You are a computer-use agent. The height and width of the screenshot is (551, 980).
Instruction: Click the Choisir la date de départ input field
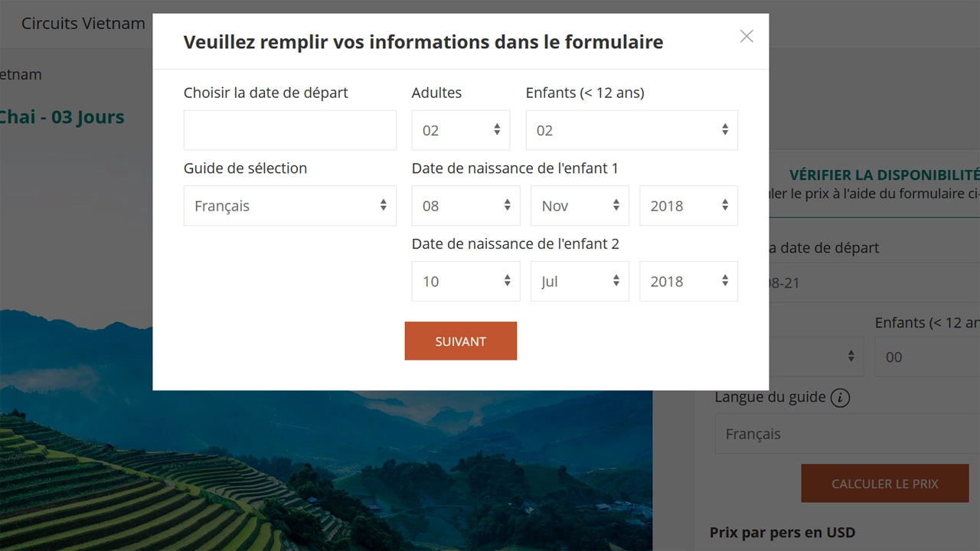pos(289,130)
